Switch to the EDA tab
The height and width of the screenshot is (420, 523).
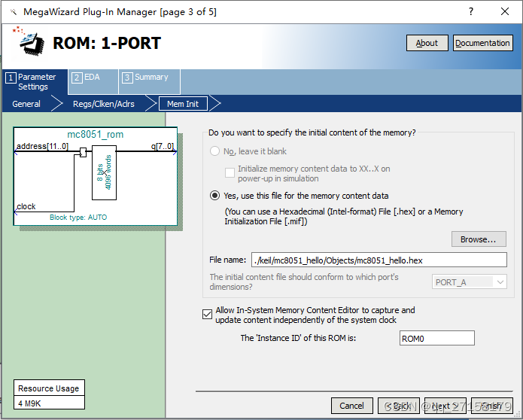click(x=93, y=81)
